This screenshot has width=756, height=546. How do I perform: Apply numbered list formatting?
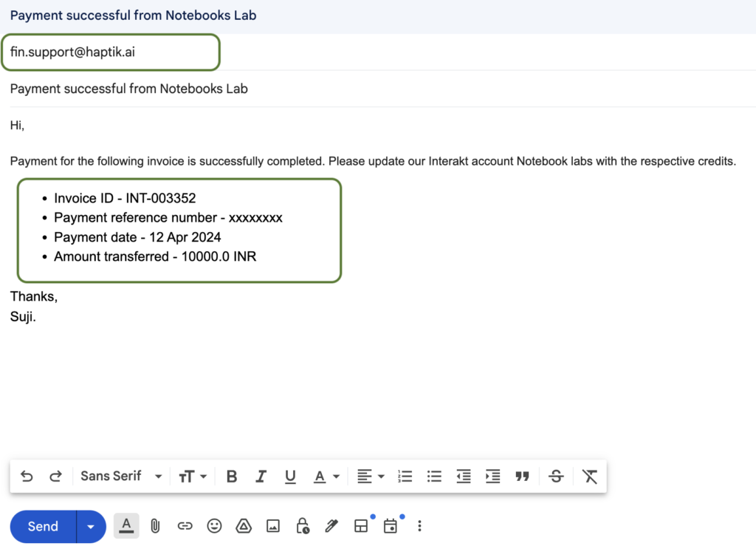tap(405, 477)
